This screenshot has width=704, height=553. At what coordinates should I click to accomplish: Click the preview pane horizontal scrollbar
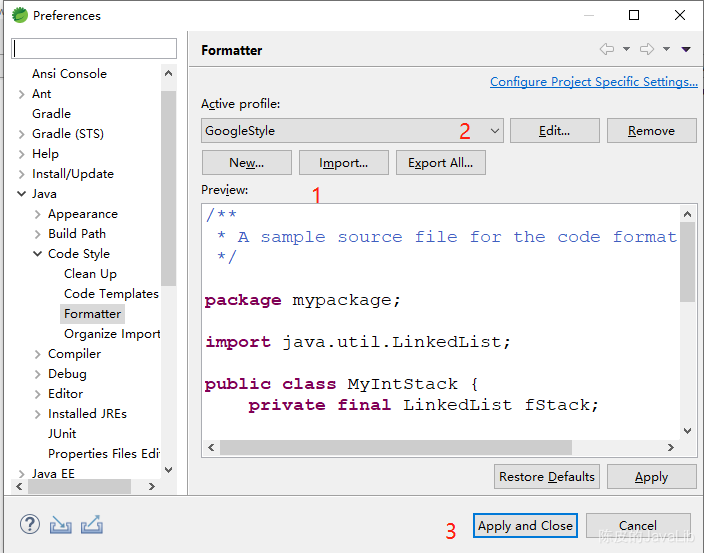pos(440,447)
